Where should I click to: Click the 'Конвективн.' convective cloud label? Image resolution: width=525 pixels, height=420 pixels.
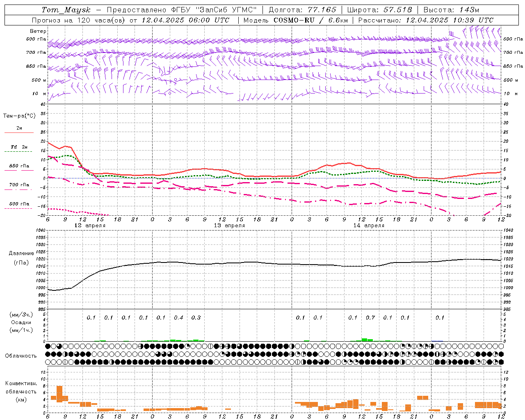pos(21,383)
